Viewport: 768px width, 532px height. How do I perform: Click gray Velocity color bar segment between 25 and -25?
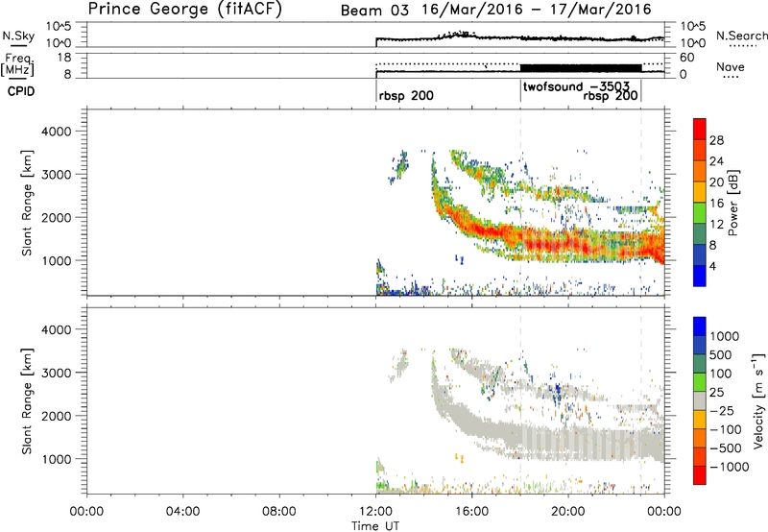(700, 400)
